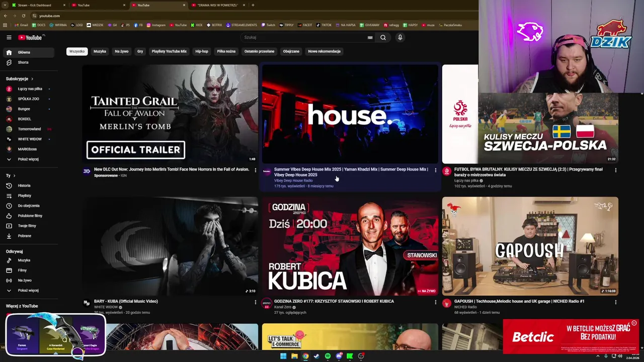This screenshot has width=644, height=362.
Task: Open the YouTube hamburger guide menu
Action: pos(9,37)
